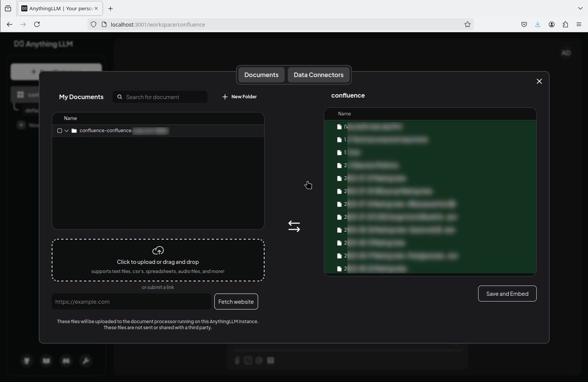Screen dimensions: 588x382
Task: Go back to the previous page
Action: click(x=10, y=24)
